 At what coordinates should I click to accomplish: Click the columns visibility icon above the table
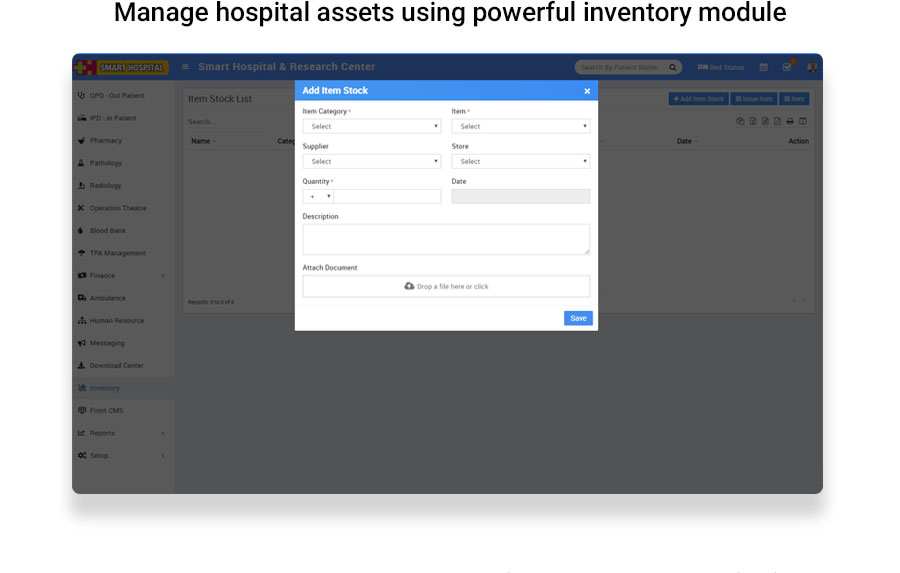coord(803,121)
